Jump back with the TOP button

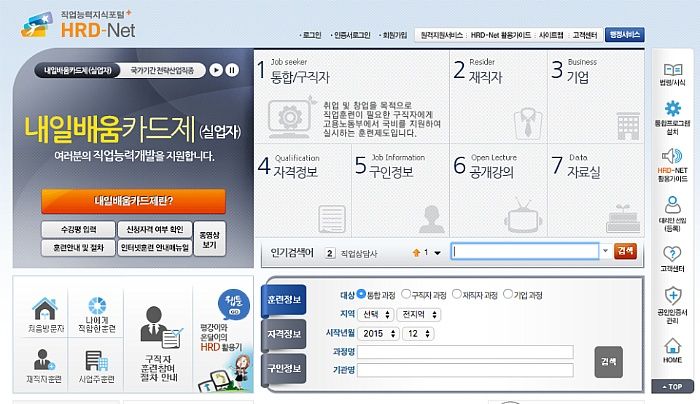[x=672, y=387]
